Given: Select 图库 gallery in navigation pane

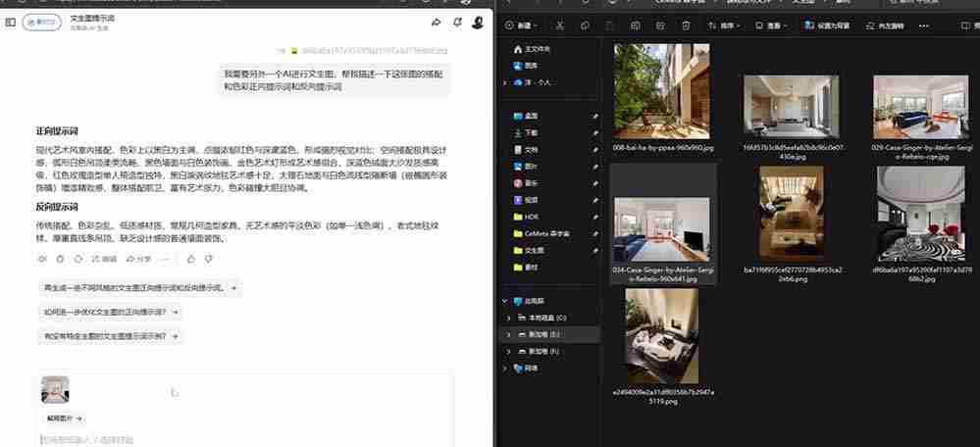Looking at the screenshot, I should [525, 66].
